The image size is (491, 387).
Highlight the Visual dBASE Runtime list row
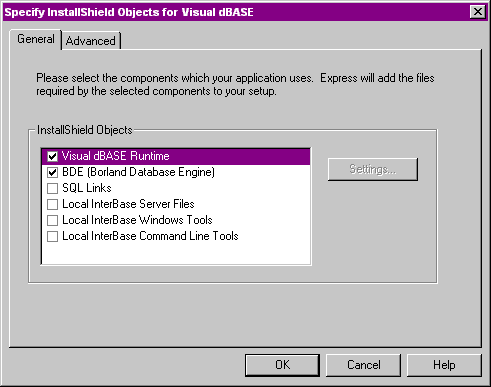(x=176, y=156)
